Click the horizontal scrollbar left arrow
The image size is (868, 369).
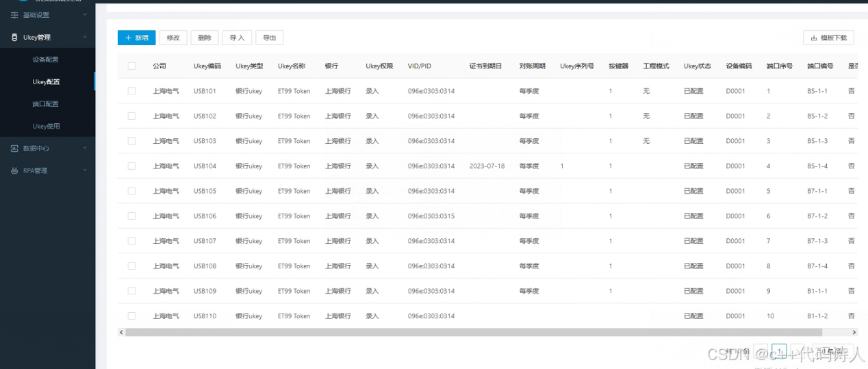[122, 332]
